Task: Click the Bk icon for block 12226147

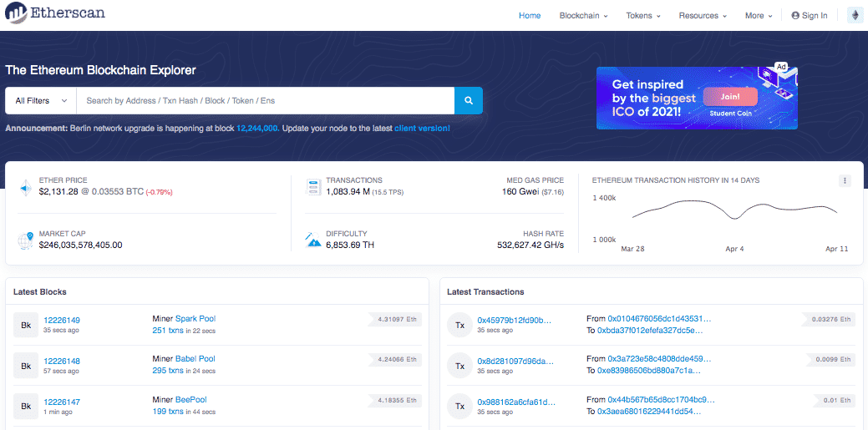Action: point(26,406)
